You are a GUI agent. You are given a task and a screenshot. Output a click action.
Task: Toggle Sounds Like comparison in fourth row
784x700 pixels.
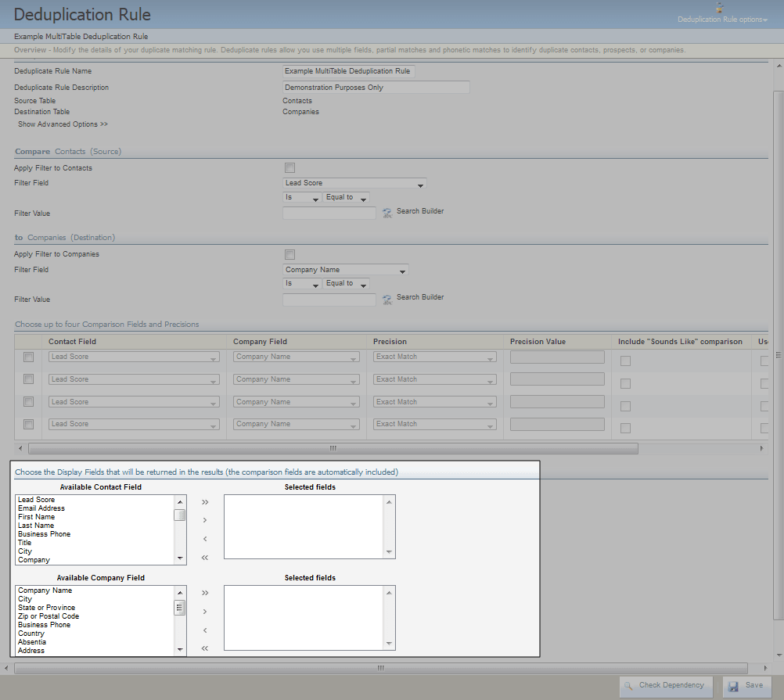pos(625,428)
